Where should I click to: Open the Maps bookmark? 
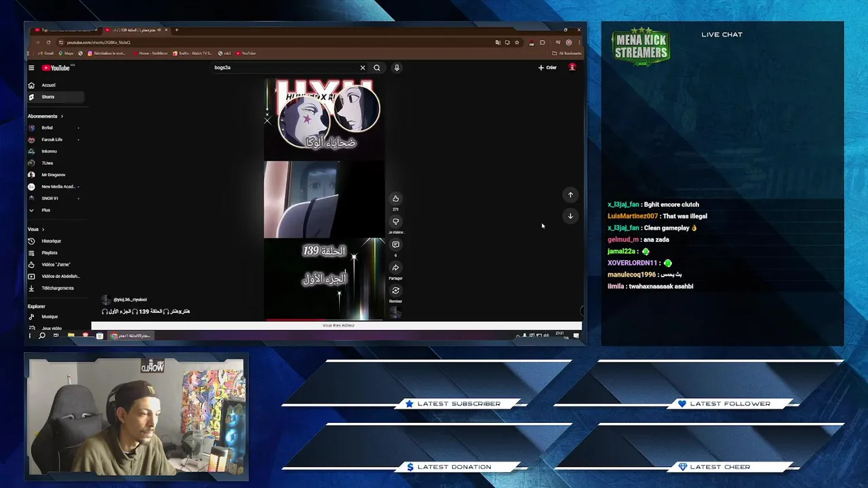click(66, 53)
